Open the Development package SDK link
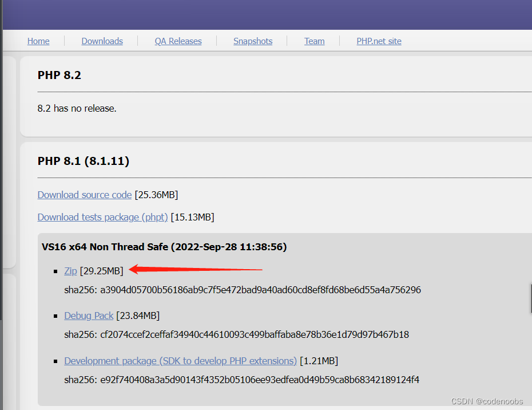The height and width of the screenshot is (410, 532). 181,361
